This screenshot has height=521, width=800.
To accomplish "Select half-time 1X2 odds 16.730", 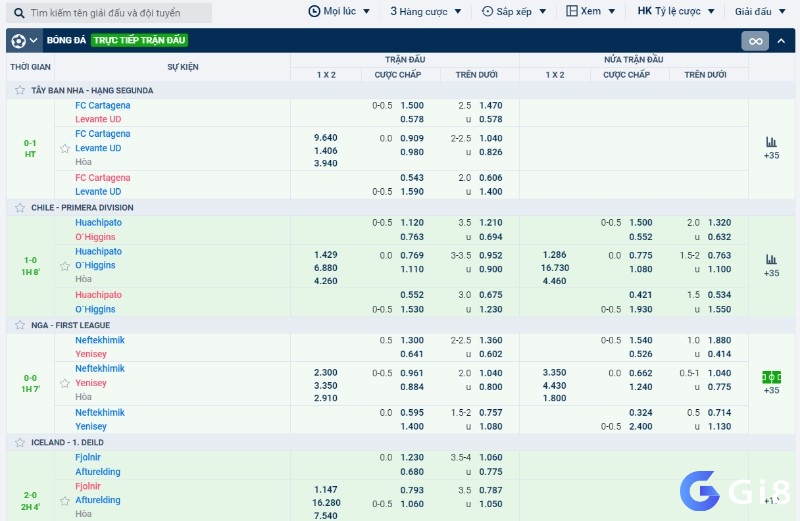I will coord(555,268).
